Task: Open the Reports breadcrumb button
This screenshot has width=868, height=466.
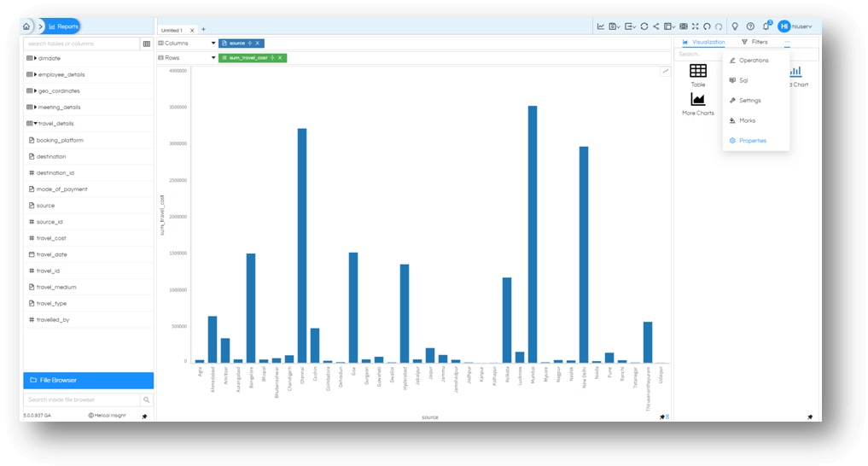Action: (x=64, y=26)
